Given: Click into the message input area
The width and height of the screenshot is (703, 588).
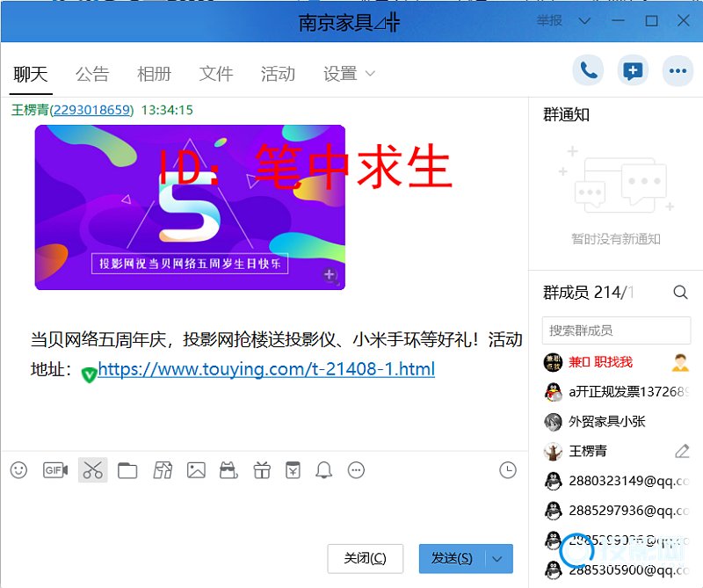Looking at the screenshot, I should [x=265, y=511].
